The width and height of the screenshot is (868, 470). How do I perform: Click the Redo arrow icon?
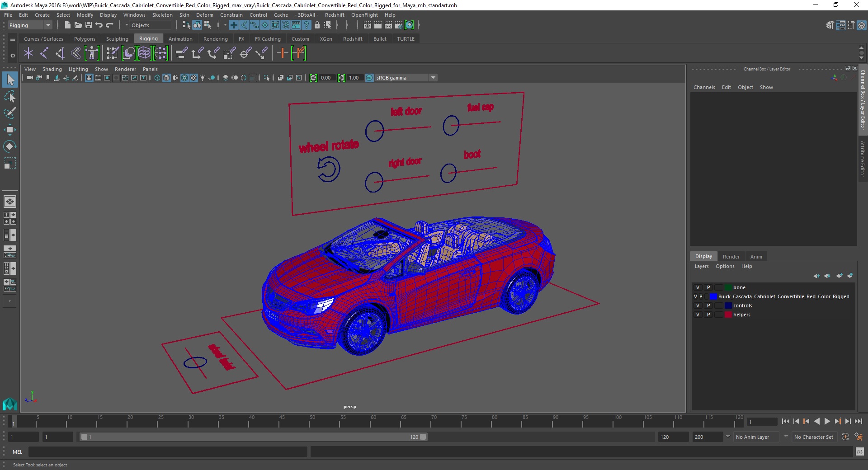pos(109,25)
